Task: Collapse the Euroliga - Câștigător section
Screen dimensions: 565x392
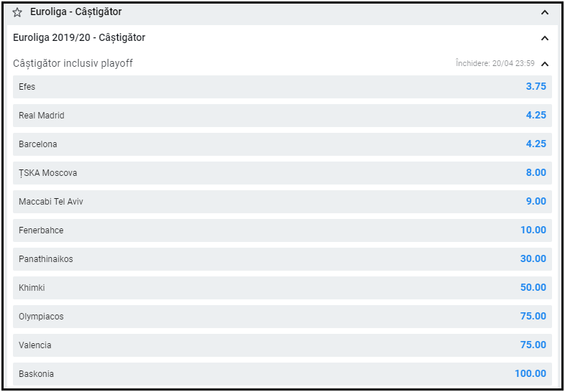Action: pyautogui.click(x=545, y=12)
